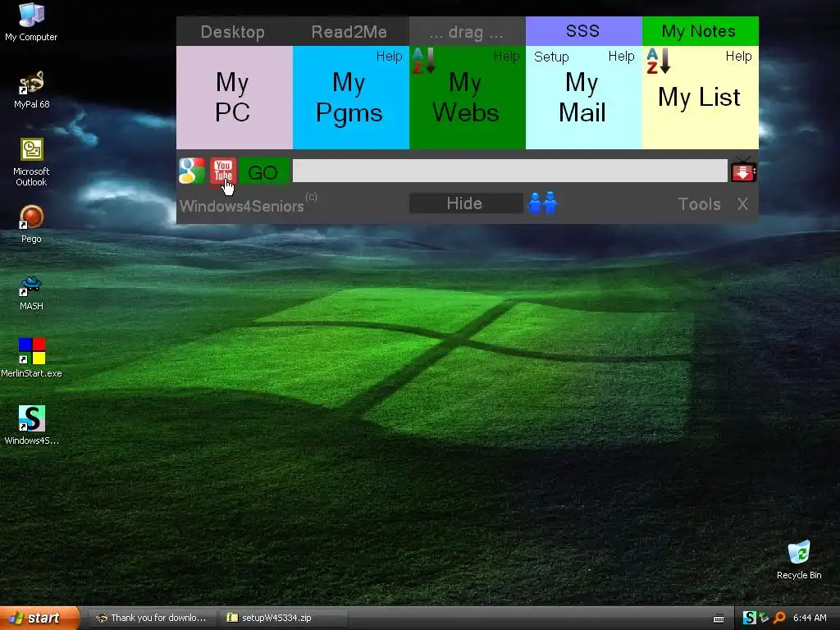This screenshot has width=840, height=630.
Task: Open the My Mail tile
Action: [583, 98]
